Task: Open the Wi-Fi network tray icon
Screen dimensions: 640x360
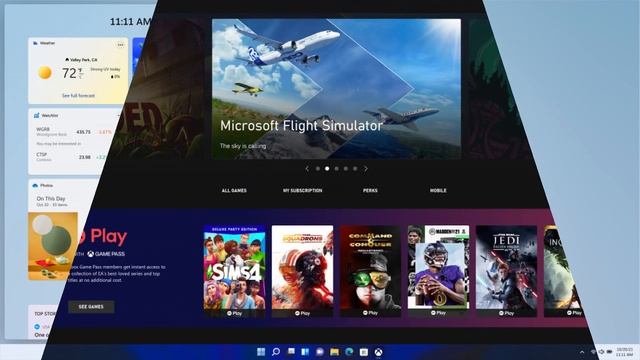Action: click(x=593, y=352)
